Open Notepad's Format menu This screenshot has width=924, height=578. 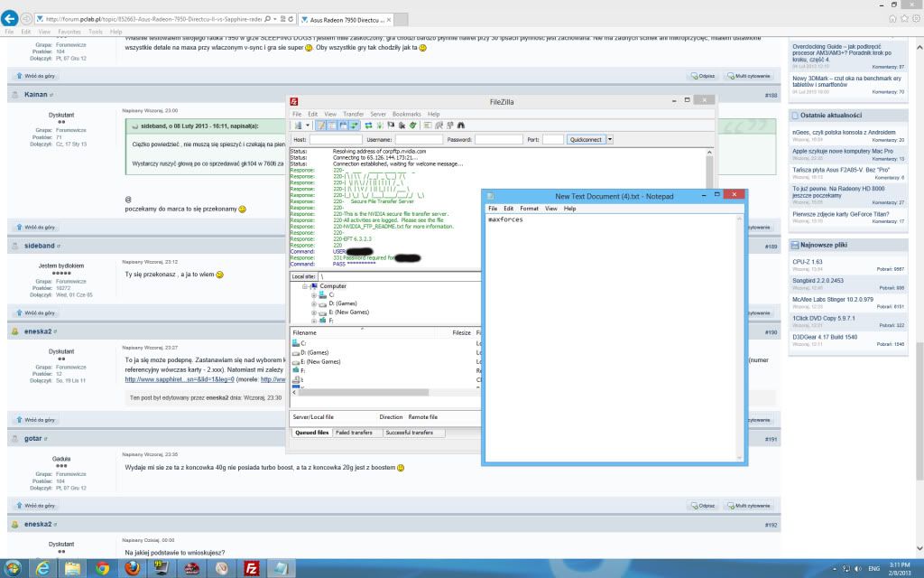[x=529, y=209]
